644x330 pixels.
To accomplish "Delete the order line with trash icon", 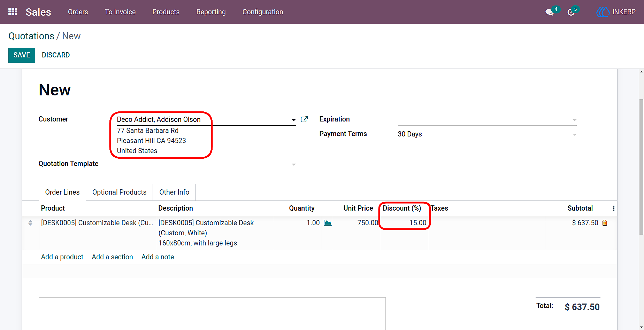I will click(x=605, y=223).
